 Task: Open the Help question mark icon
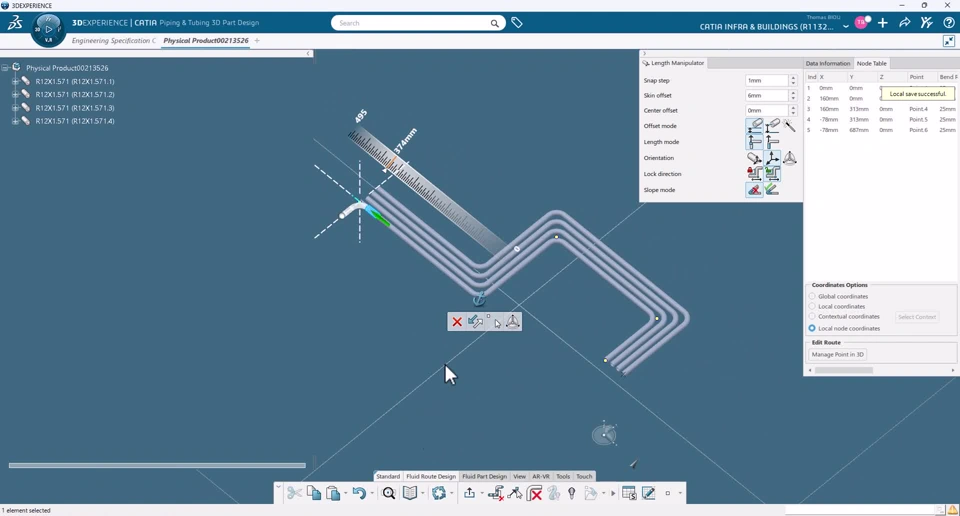coord(948,23)
